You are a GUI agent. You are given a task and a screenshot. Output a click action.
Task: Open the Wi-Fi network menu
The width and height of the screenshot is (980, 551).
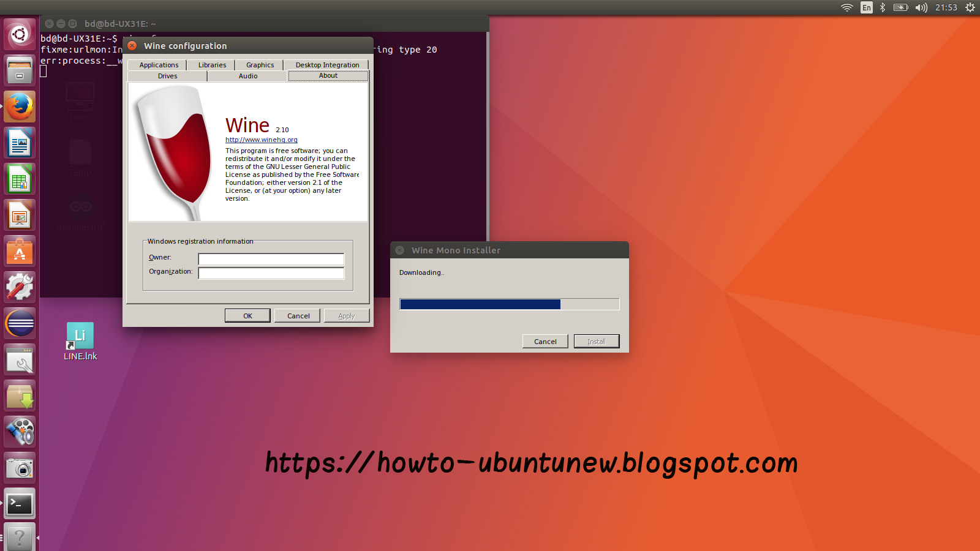[846, 7]
